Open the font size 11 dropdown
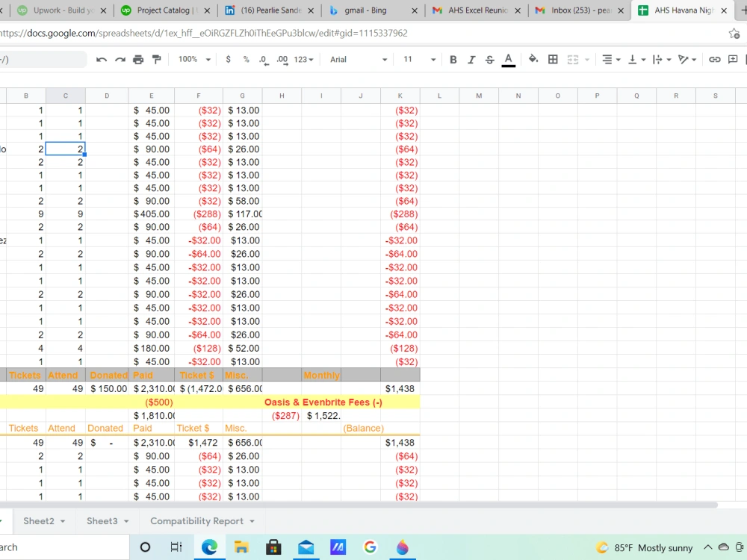 (x=419, y=60)
